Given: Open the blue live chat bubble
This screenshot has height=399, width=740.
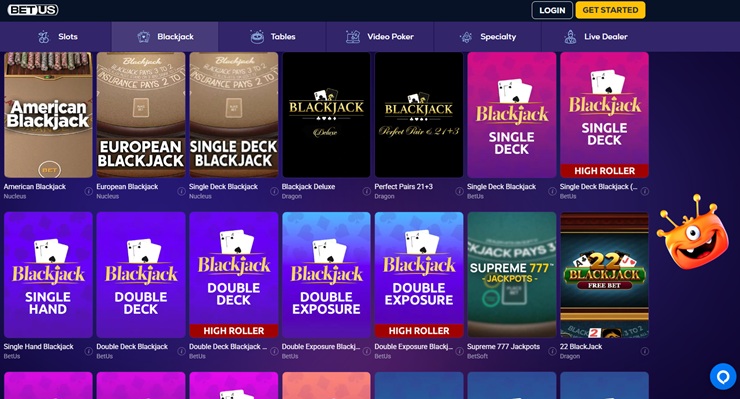Looking at the screenshot, I should pyautogui.click(x=723, y=376).
